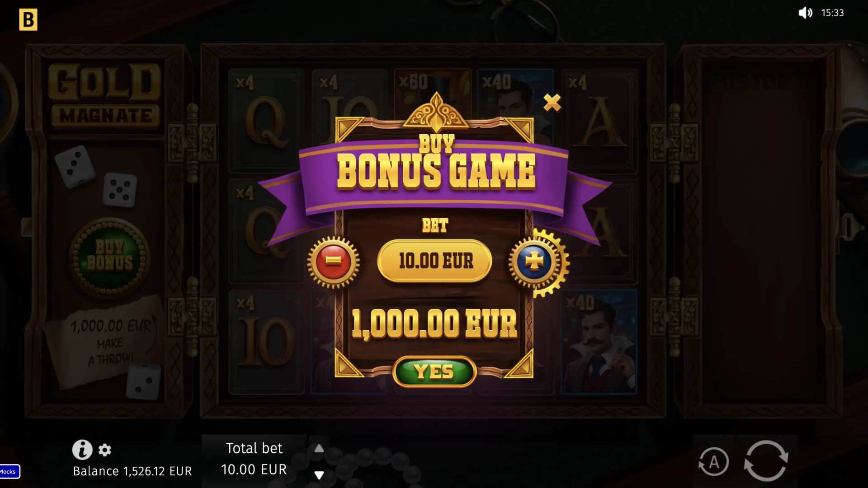Spin the reels using the spin button

point(766,461)
